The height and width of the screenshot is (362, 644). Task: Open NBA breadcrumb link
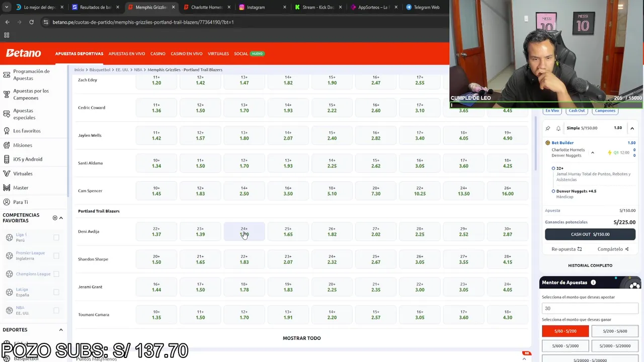138,70
